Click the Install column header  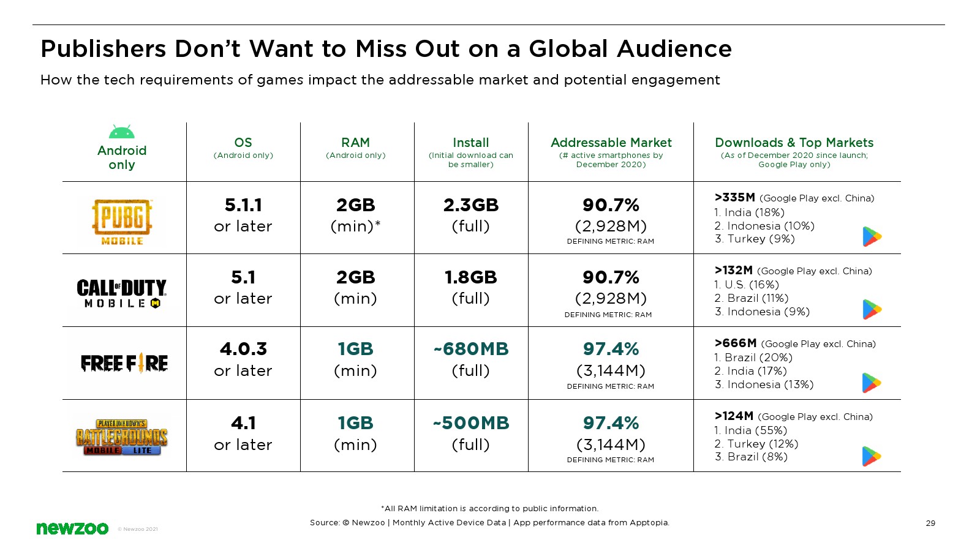(470, 143)
